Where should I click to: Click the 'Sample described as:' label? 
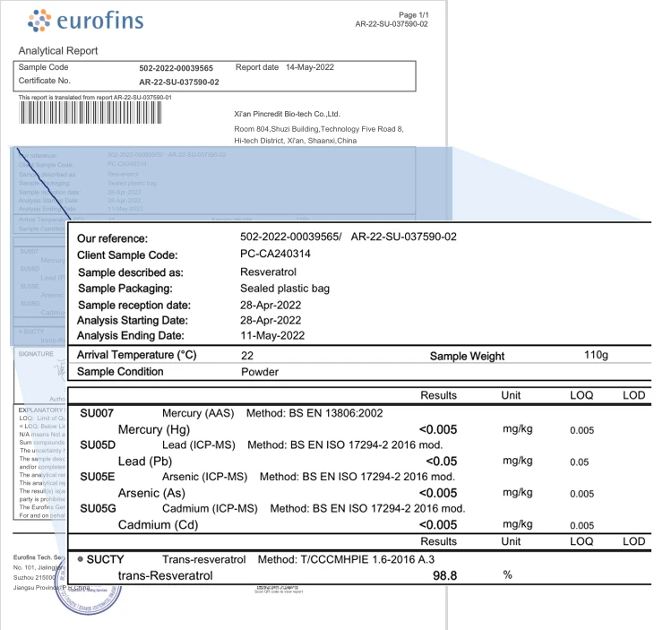131,272
